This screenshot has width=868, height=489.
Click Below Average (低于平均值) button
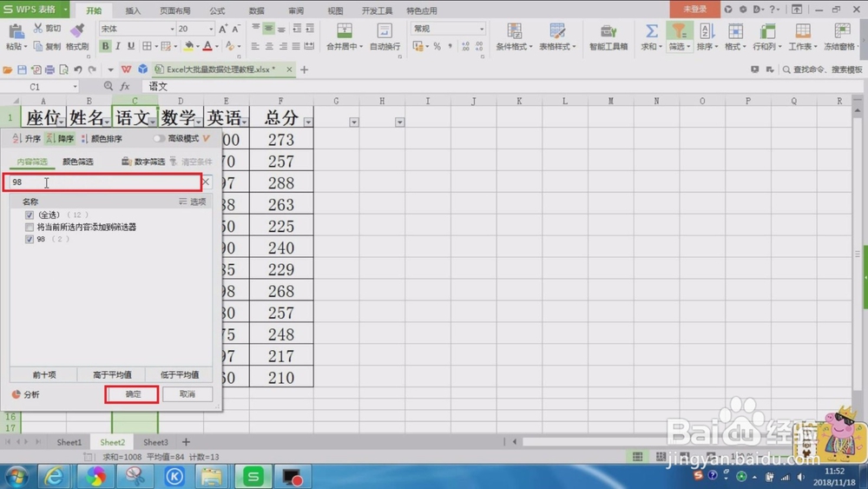(x=180, y=375)
